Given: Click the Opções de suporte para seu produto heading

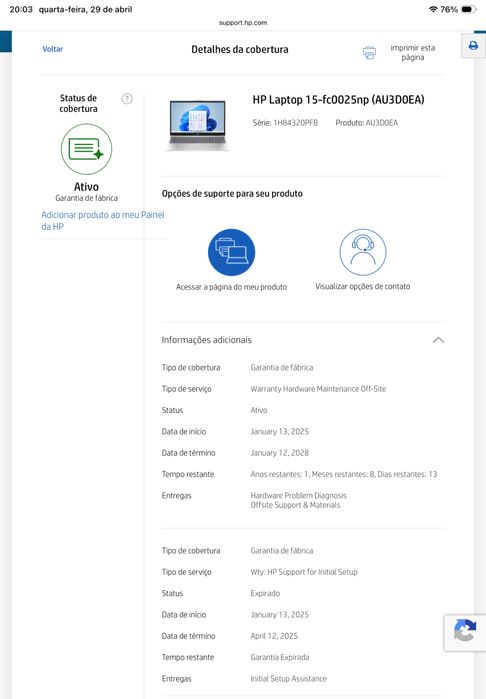Looking at the screenshot, I should coord(232,194).
